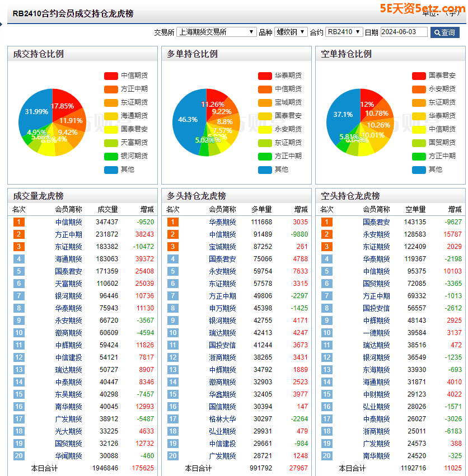468x476 pixels.
Task: Click 宝城期货 legend label in 多单持仓比例
Action: pyautogui.click(x=288, y=102)
